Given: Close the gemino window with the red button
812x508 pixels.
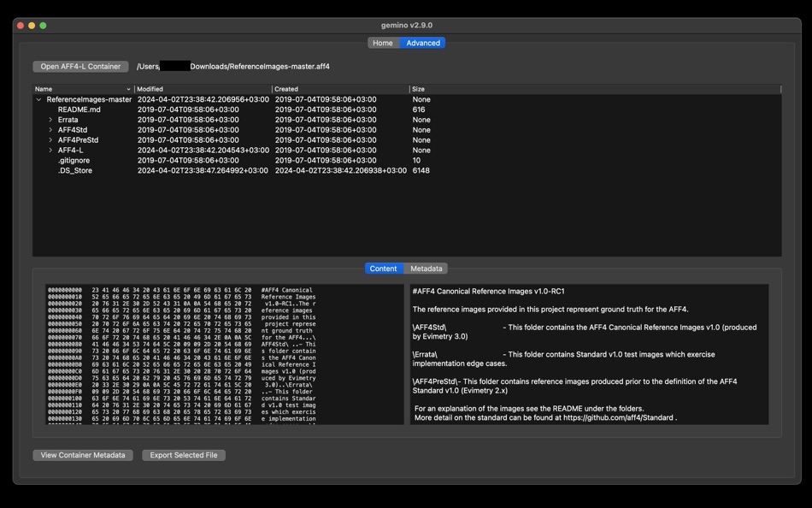Looking at the screenshot, I should pyautogui.click(x=21, y=26).
